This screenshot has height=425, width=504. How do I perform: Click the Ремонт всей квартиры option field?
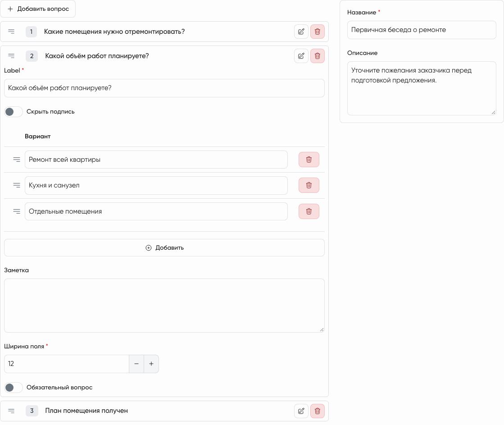156,160
